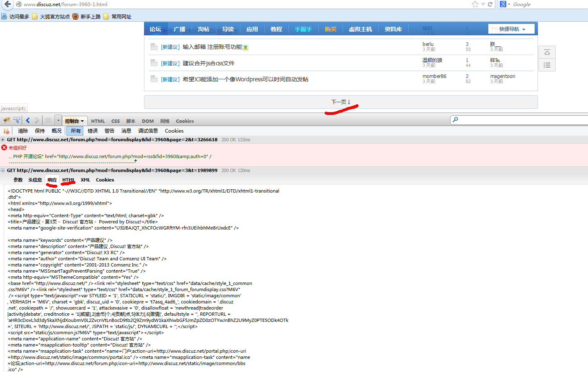Click the Firebug bug logo icon
Screen dimensions: 588x372
(x=7, y=120)
